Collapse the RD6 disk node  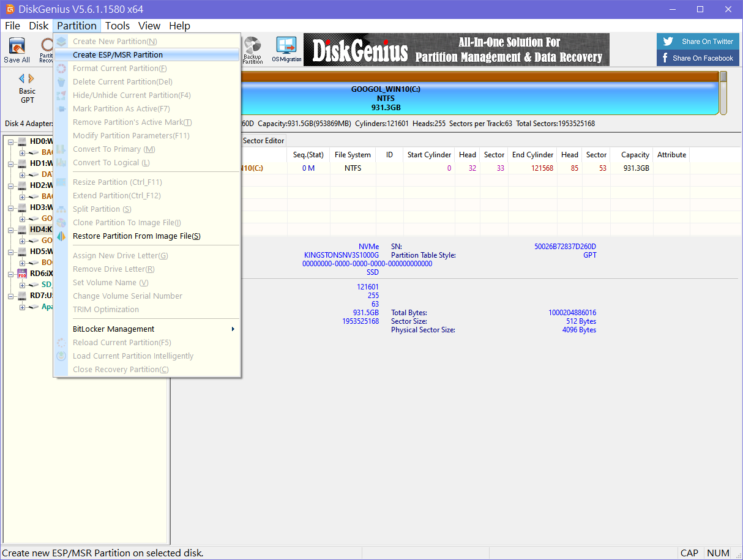pyautogui.click(x=11, y=274)
